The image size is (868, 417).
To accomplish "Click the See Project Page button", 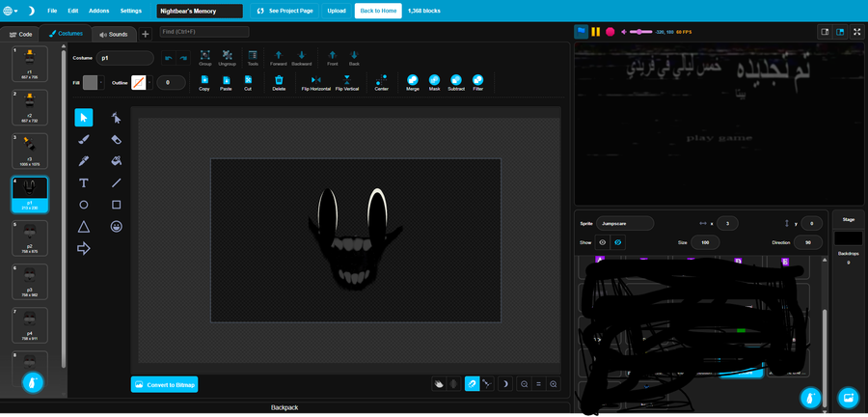I will pos(283,11).
